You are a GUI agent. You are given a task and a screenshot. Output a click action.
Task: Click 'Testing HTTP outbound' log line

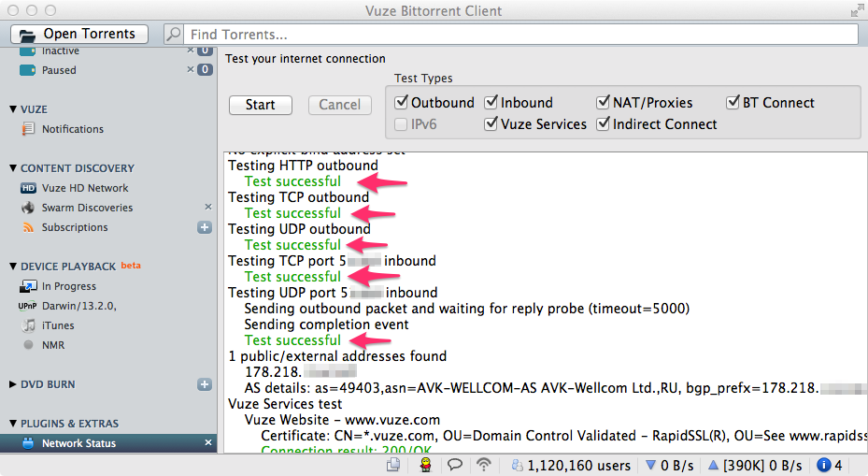click(x=303, y=166)
